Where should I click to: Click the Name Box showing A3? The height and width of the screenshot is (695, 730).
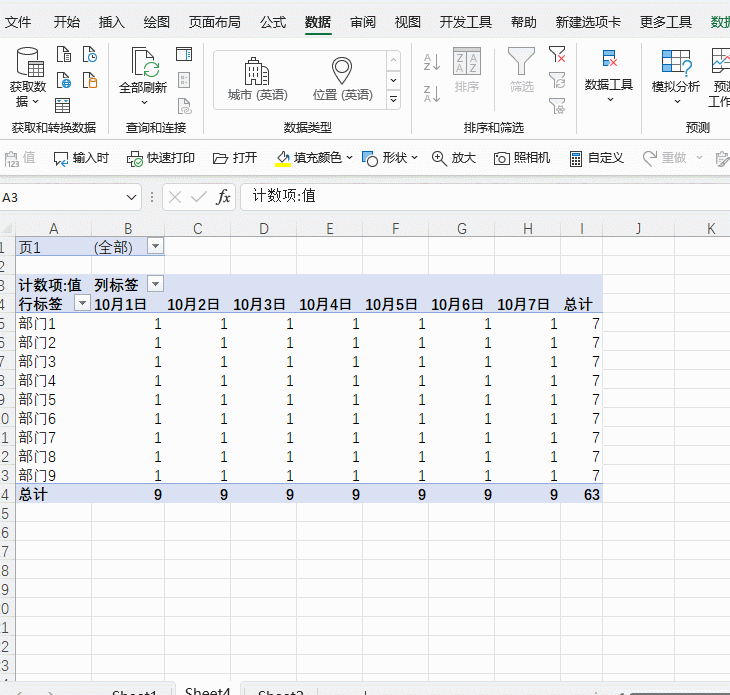(62, 197)
